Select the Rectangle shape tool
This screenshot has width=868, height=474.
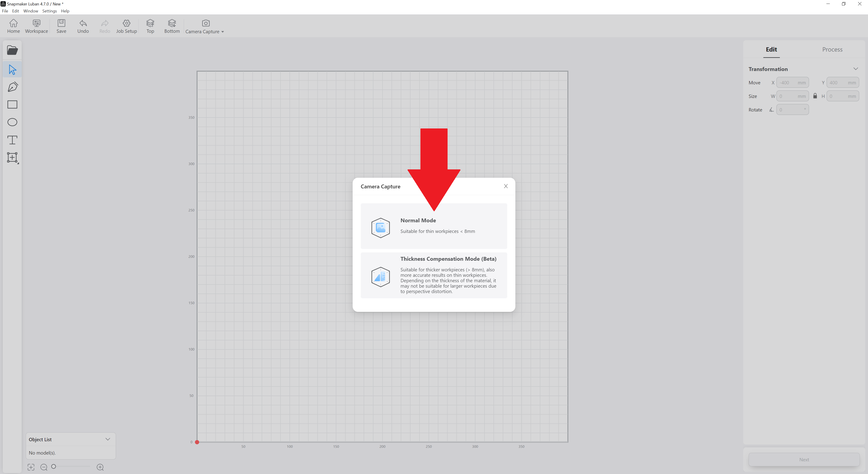[12, 104]
